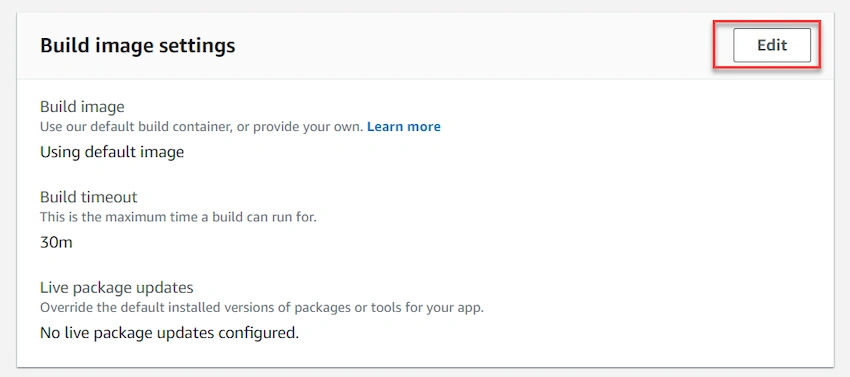
Task: Click 'Override the default installed versions' description
Action: click(262, 308)
